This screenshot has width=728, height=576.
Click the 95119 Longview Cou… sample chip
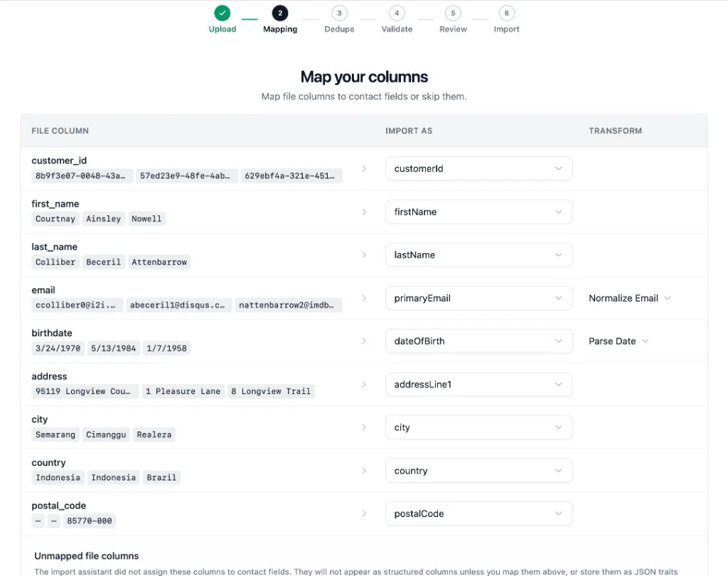85,392
